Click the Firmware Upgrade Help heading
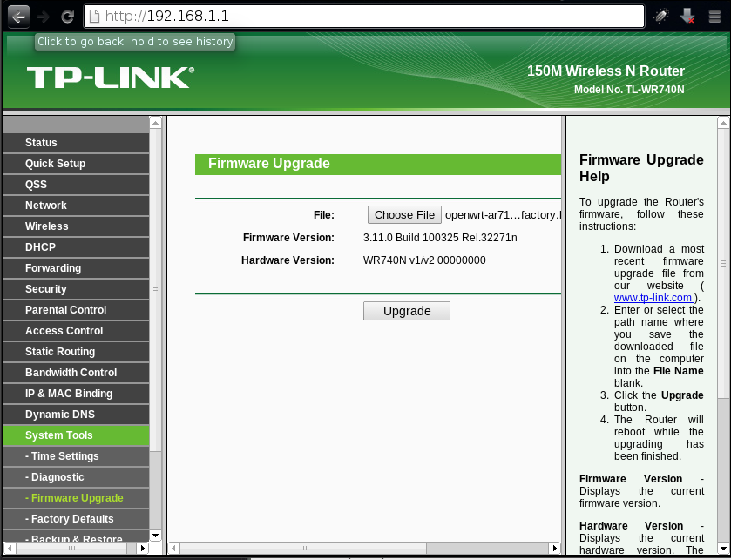This screenshot has height=560, width=731. tap(641, 168)
